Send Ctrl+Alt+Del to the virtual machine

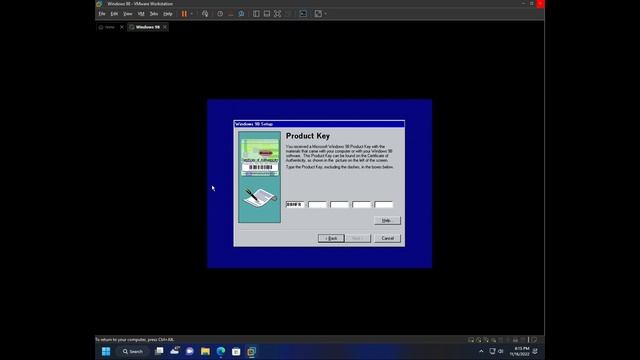click(x=205, y=13)
